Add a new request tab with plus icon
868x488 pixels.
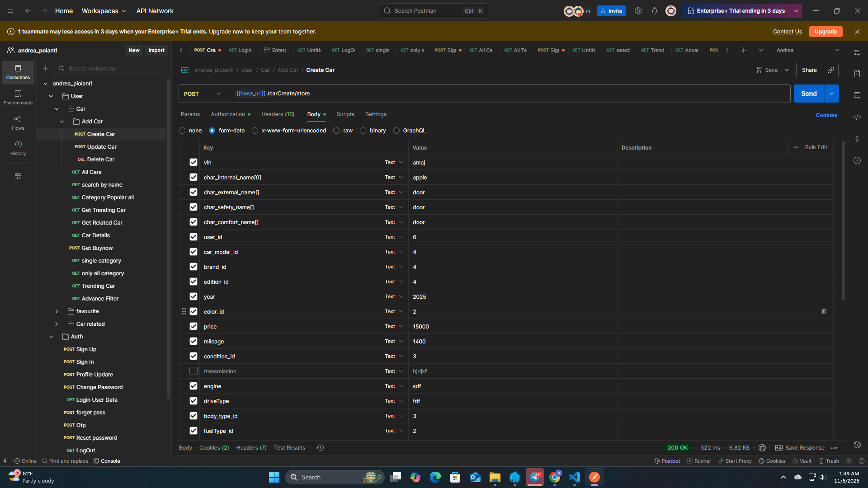(x=744, y=50)
